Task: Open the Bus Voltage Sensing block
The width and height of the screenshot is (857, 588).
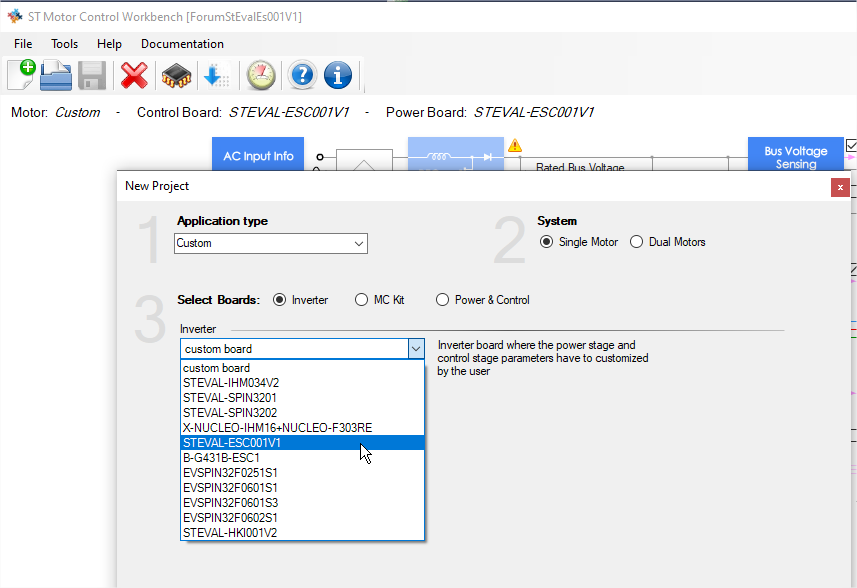Action: [796, 155]
